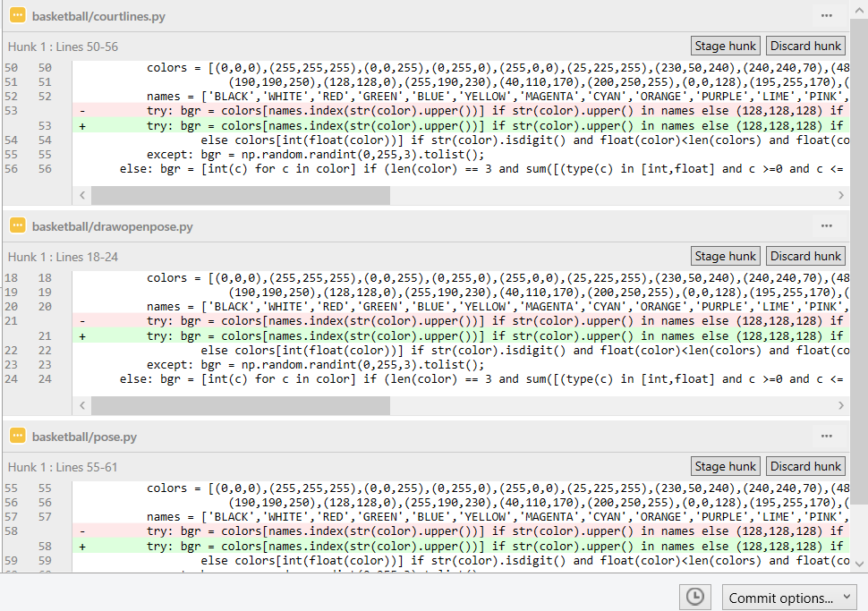868x611 pixels.
Task: Select the basketball/drawopenpose.py file name
Action: pyautogui.click(x=113, y=226)
